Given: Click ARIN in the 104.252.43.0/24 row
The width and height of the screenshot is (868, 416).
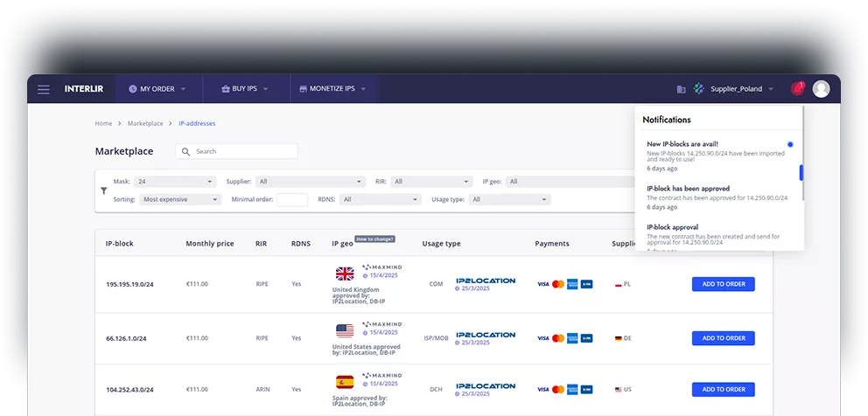Looking at the screenshot, I should click(263, 390).
